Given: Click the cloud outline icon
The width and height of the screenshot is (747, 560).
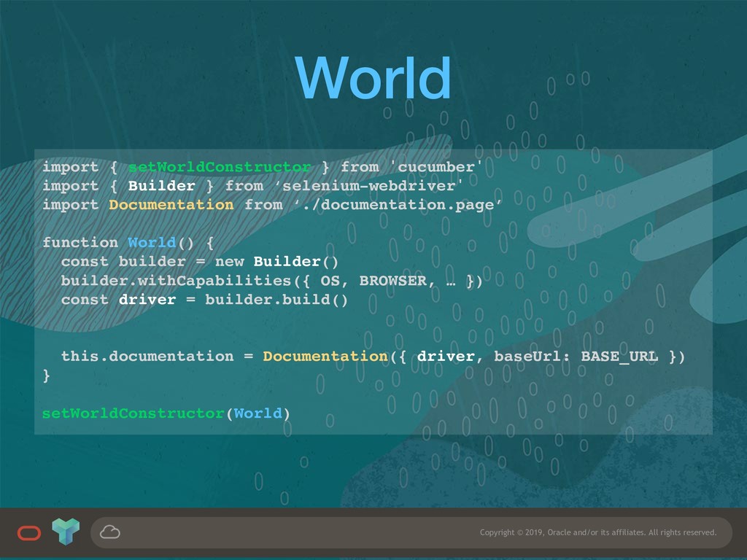Looking at the screenshot, I should [x=110, y=532].
